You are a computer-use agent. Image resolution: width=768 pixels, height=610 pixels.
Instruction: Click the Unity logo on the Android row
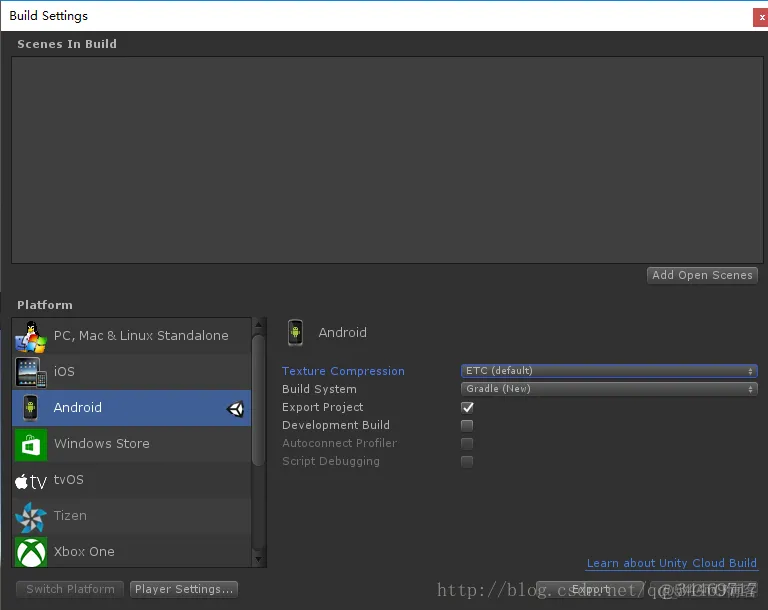[235, 409]
